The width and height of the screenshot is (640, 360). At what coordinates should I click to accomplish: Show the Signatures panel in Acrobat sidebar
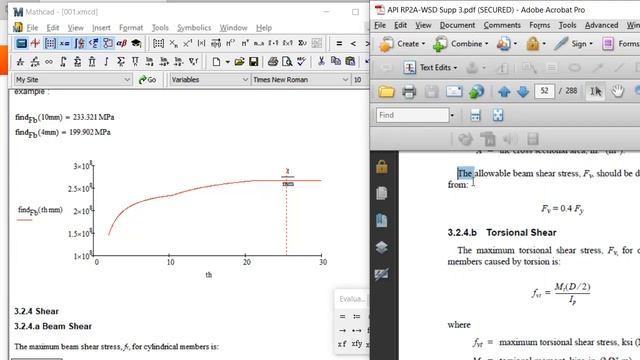click(x=382, y=274)
